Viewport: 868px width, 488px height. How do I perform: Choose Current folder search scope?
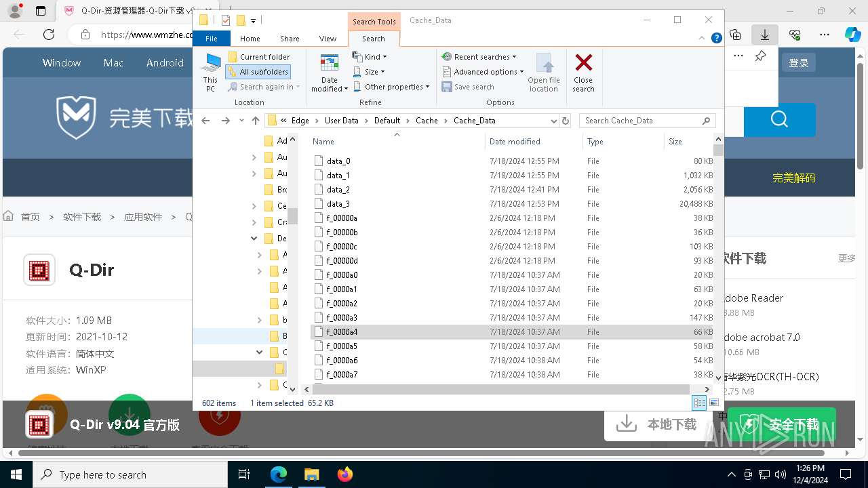[258, 57]
